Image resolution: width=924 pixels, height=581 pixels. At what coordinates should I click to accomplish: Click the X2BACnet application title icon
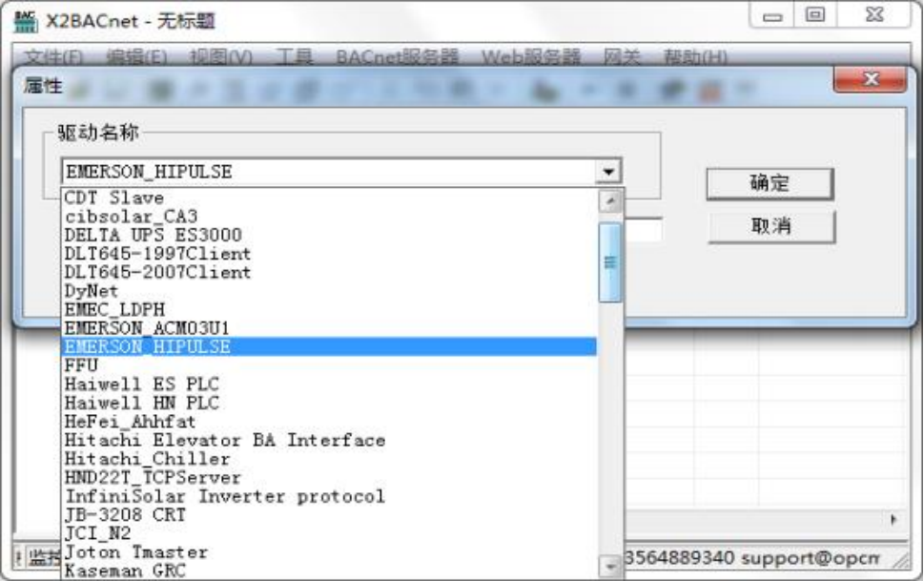[25, 21]
